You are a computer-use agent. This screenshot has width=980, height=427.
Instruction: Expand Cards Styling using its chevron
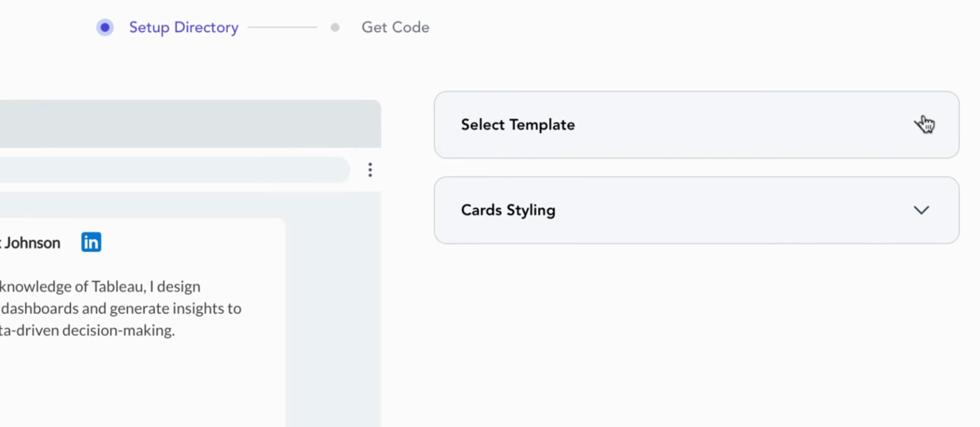pyautogui.click(x=921, y=210)
